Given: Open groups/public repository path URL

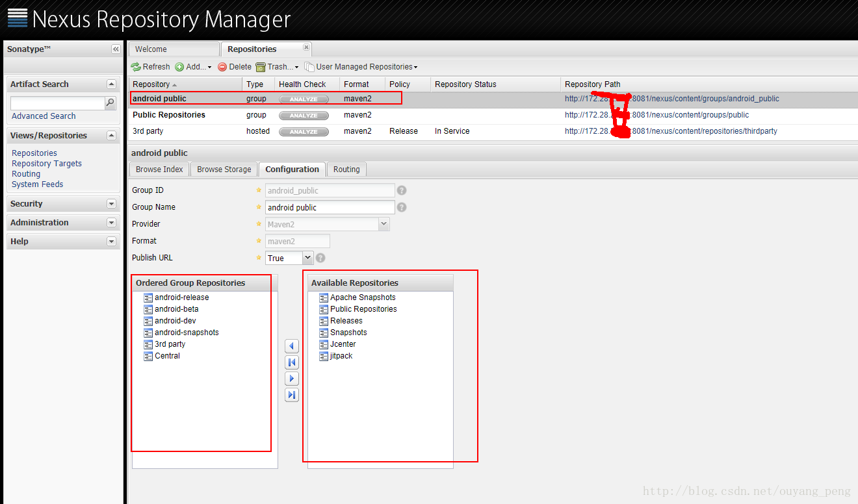Looking at the screenshot, I should (656, 115).
